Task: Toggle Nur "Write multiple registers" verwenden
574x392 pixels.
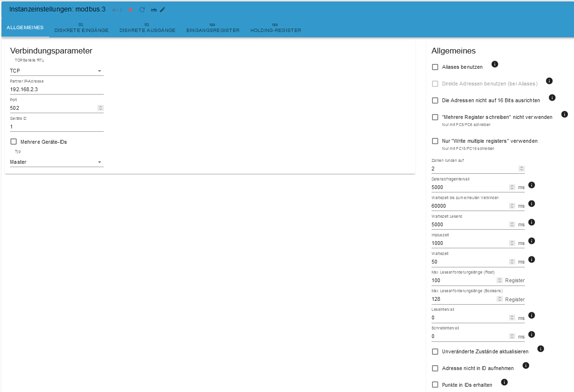Action: click(435, 141)
